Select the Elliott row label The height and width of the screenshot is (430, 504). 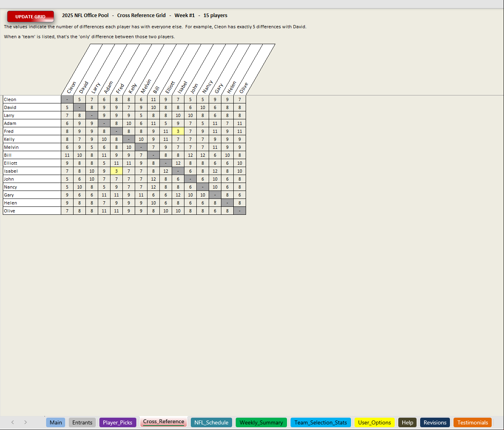32,163
